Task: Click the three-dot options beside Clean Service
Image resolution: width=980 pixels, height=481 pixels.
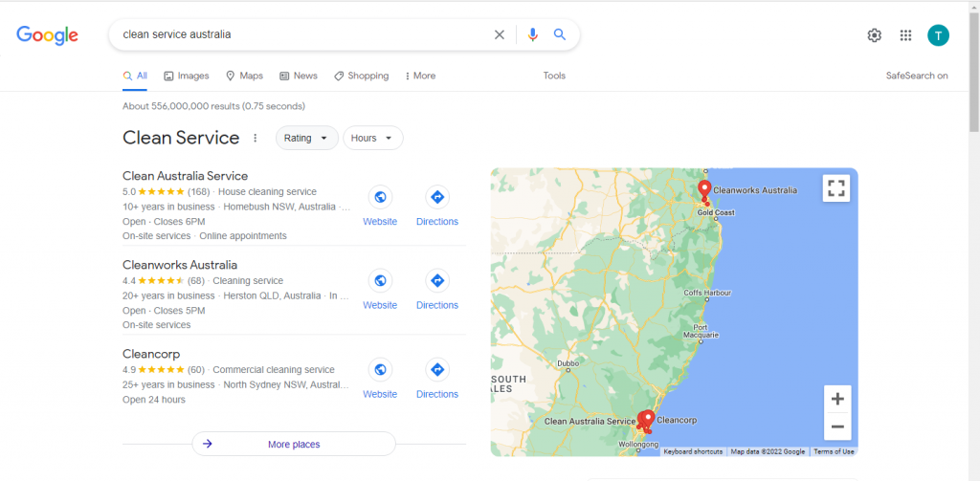Action: (255, 138)
